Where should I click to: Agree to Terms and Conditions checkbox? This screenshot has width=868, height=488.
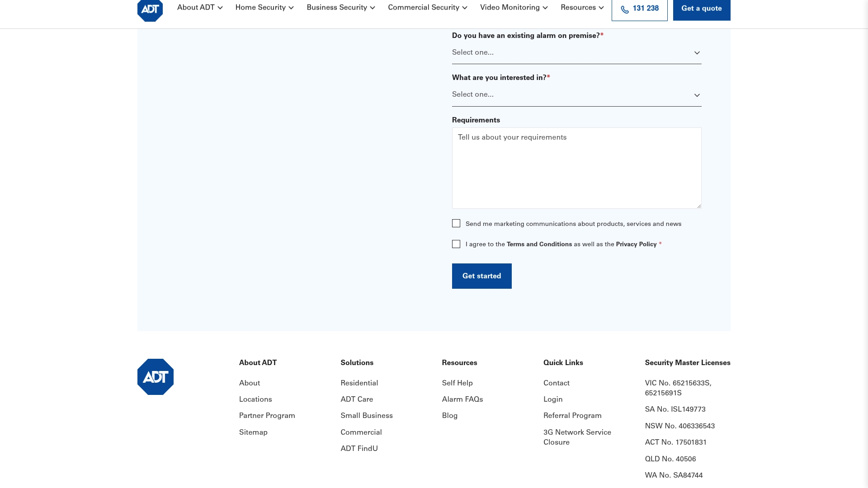pyautogui.click(x=456, y=244)
